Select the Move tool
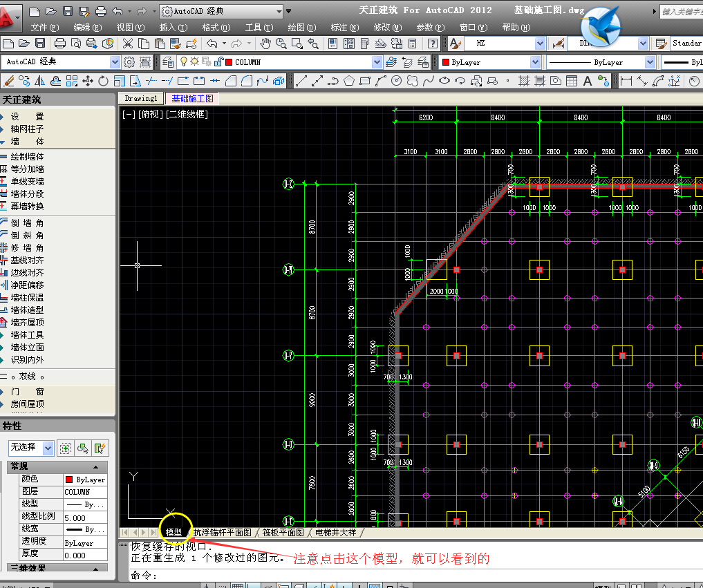 tap(88, 81)
